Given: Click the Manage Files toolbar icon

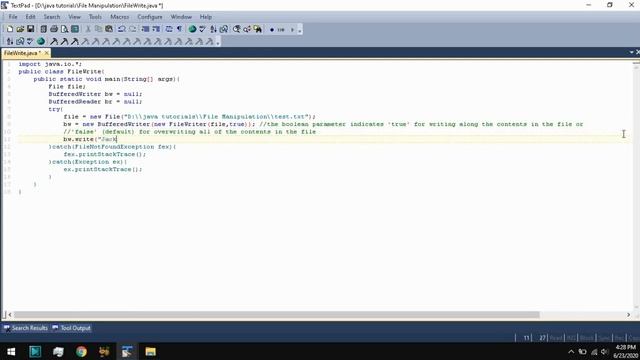Looking at the screenshot, I should point(43,29).
